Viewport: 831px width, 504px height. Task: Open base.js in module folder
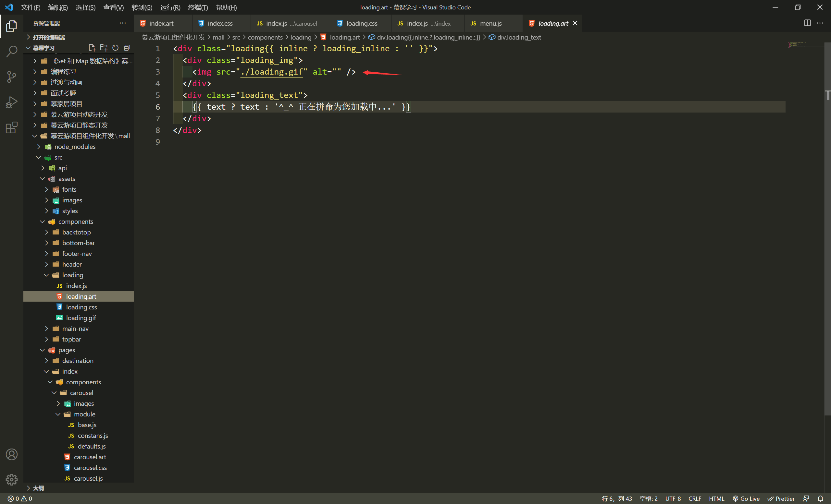[87, 425]
